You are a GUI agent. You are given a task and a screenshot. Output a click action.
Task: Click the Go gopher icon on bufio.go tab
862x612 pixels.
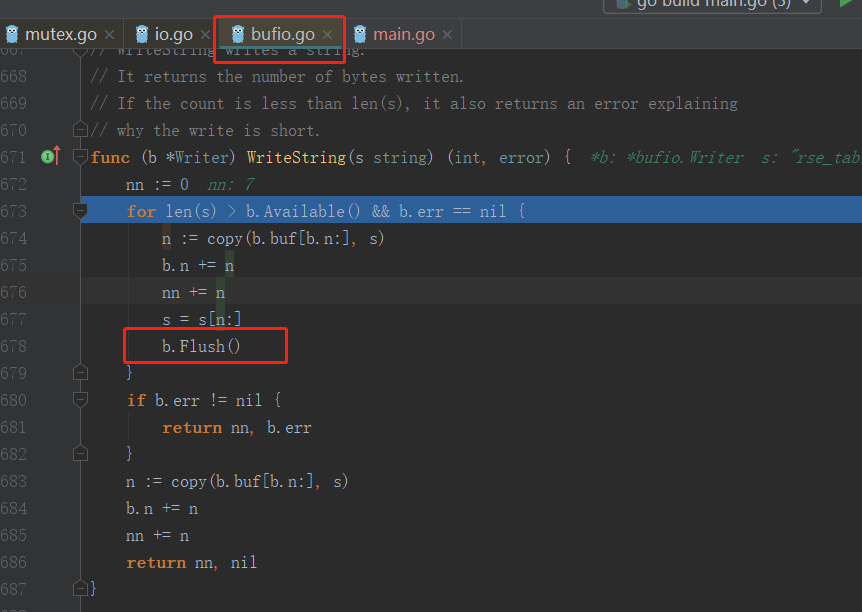237,34
